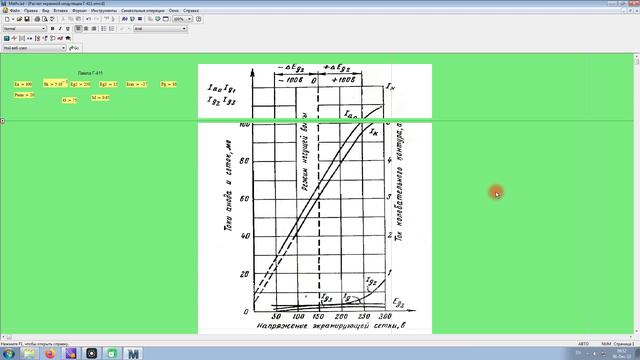
Task: Select the M := 0.65 definition
Action: [100, 98]
